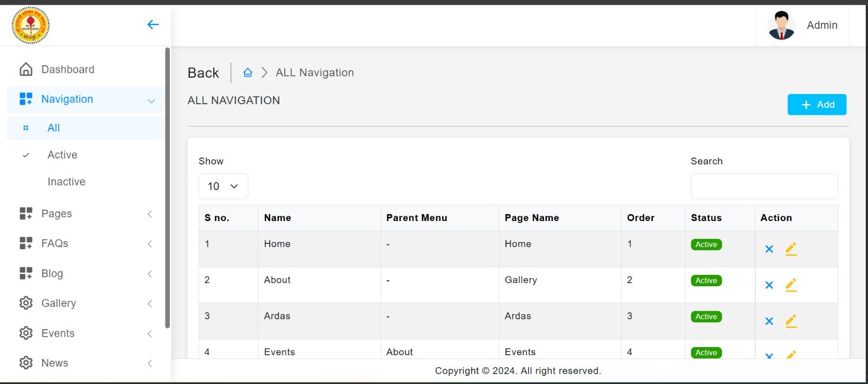
Task: Select the Inactive navigation submenu item
Action: click(x=66, y=182)
